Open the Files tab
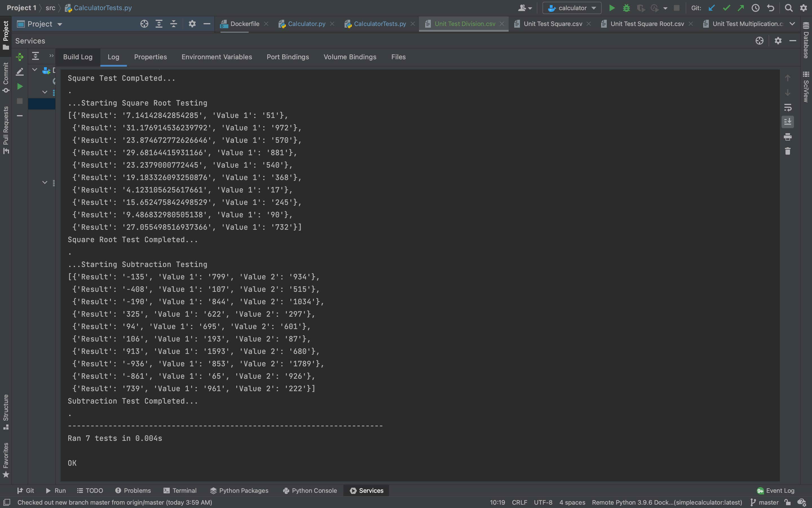 tap(398, 57)
